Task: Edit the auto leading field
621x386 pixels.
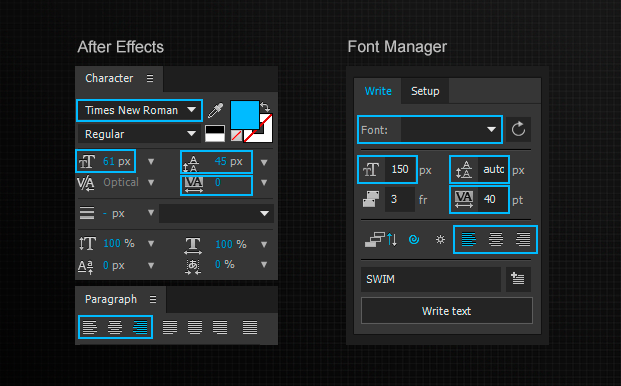Action: pyautogui.click(x=493, y=169)
